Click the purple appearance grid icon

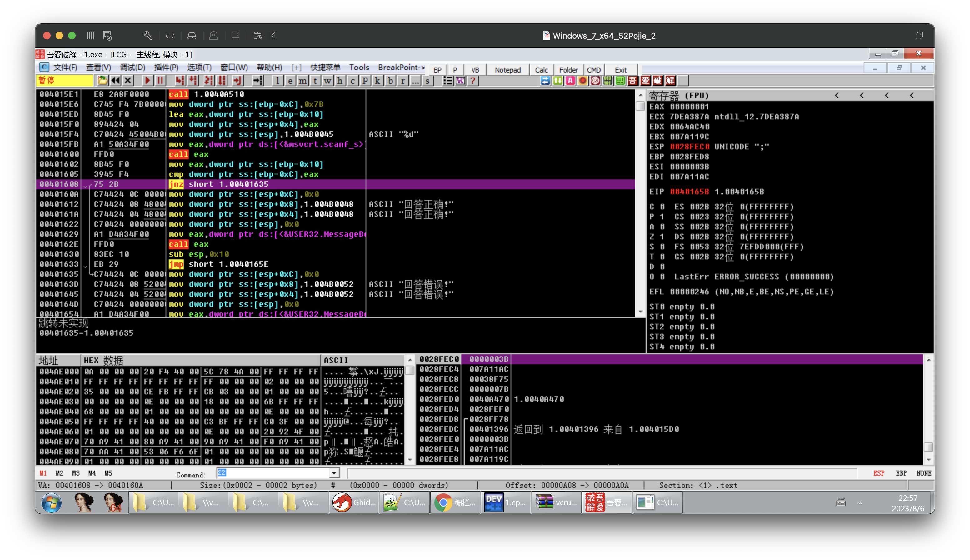pos(460,81)
